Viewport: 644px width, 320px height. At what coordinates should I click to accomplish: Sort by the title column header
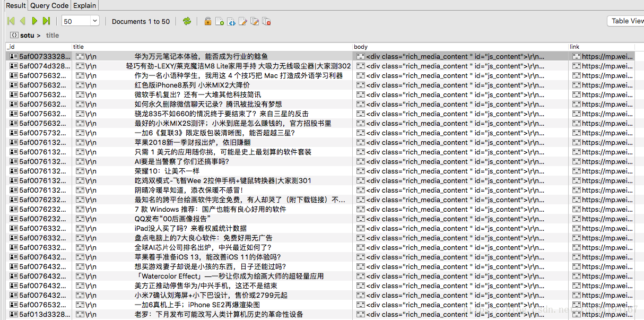click(x=213, y=47)
